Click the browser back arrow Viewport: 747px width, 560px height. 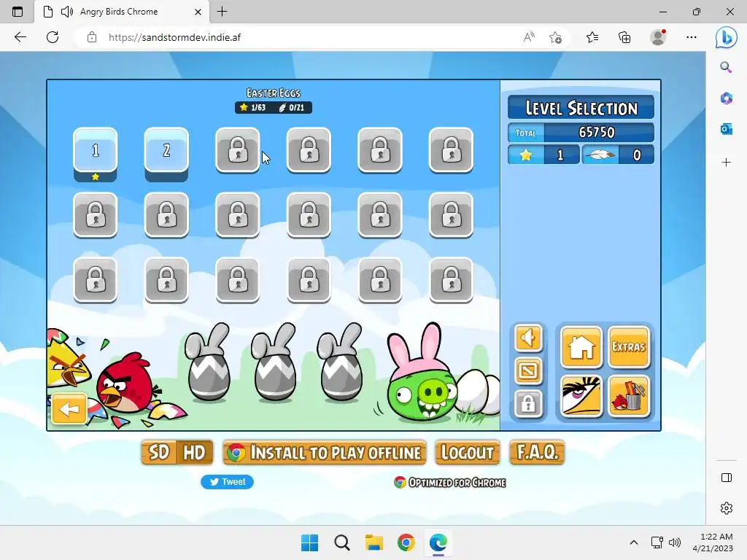point(20,37)
